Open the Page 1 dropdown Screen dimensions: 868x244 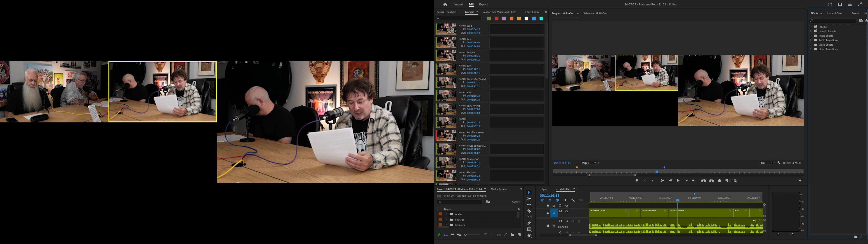pyautogui.click(x=589, y=163)
